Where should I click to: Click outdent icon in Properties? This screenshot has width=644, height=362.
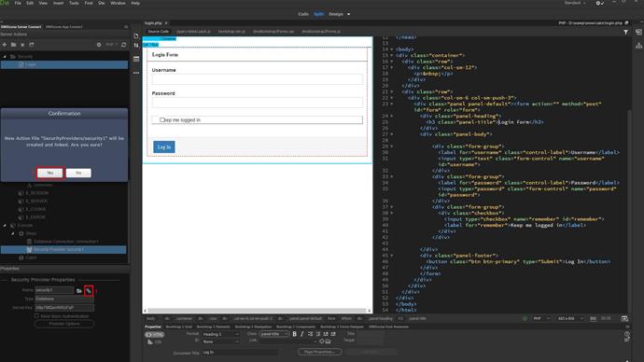point(326,334)
